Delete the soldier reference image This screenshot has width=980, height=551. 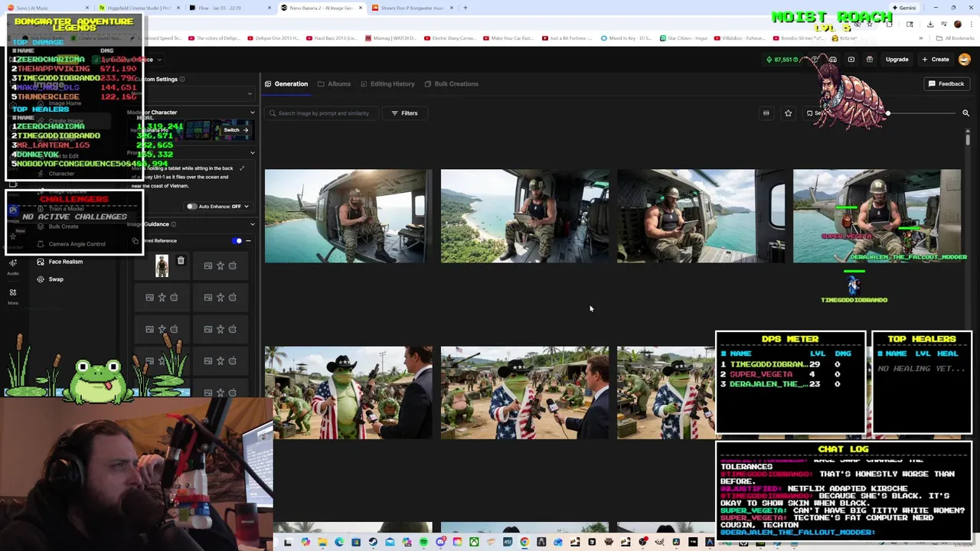point(181,261)
